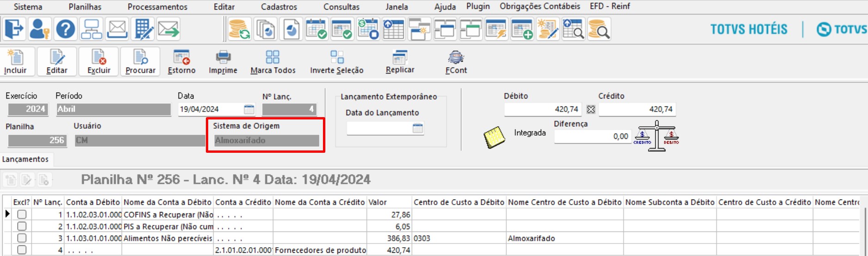Click the calendar with green checkmark icon
868x256 pixels.
point(317,29)
